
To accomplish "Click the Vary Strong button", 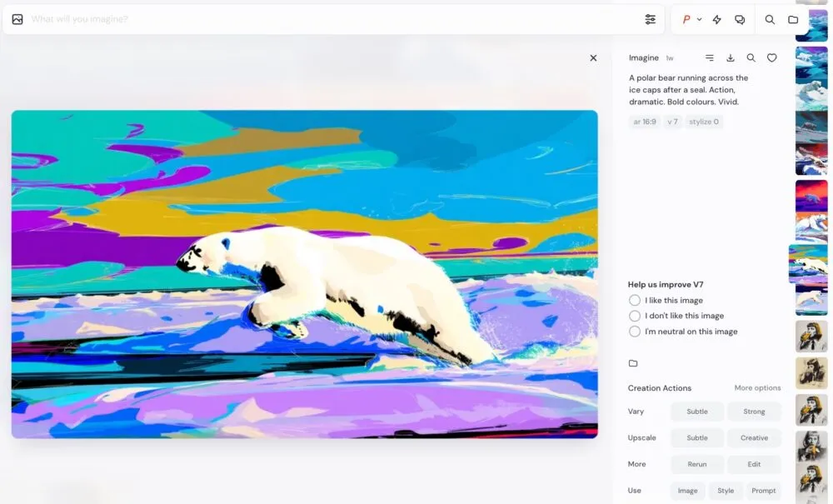I will pyautogui.click(x=754, y=412).
